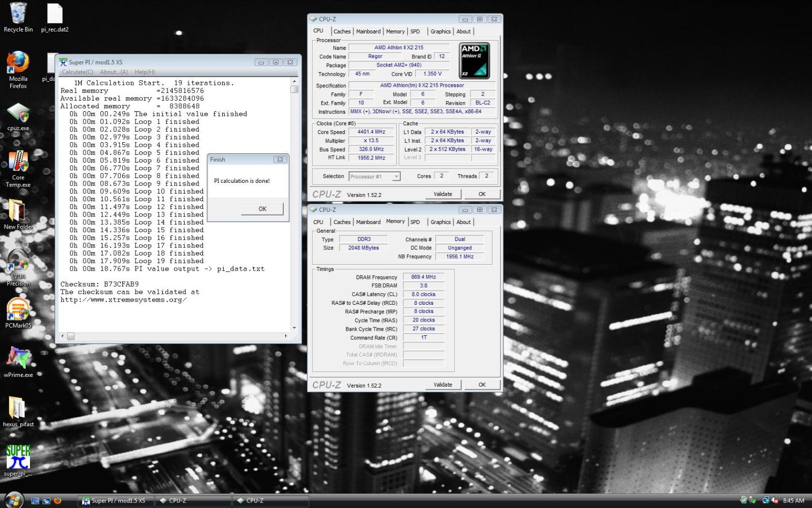This screenshot has width=812, height=508.
Task: Switch to Mainboard tab in upper CPU-Z
Action: click(x=368, y=31)
